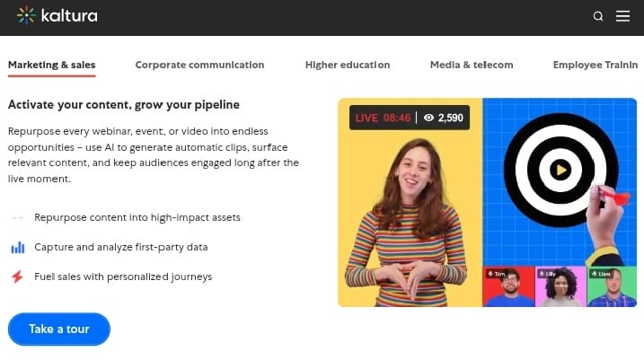644x360 pixels.
Task: Click 'Fuel sales with personalized journeys' text
Action: pos(123,277)
